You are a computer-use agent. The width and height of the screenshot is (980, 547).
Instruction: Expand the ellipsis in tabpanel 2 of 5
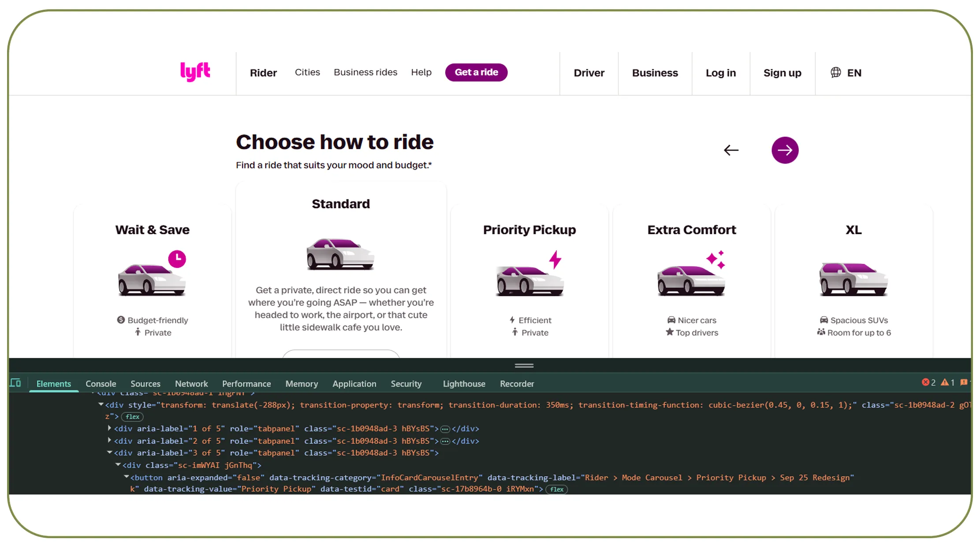pyautogui.click(x=445, y=441)
